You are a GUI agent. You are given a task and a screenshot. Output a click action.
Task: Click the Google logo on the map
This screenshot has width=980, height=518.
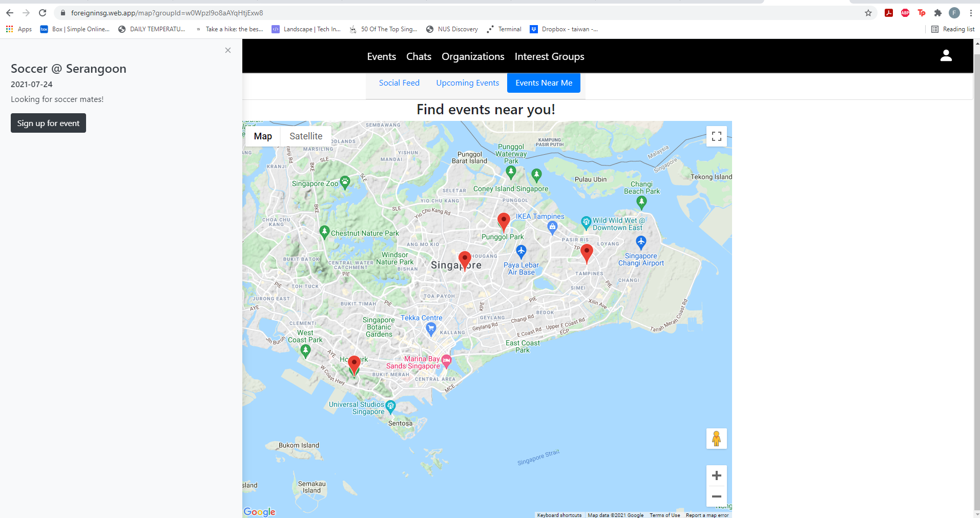coord(259,511)
